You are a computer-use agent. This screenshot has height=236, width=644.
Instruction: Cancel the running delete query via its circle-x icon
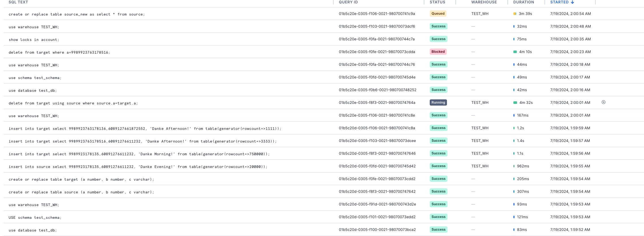pyautogui.click(x=603, y=102)
